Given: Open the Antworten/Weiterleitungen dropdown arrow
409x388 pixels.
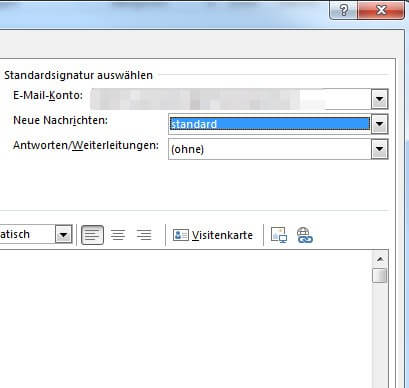Looking at the screenshot, I should point(379,149).
